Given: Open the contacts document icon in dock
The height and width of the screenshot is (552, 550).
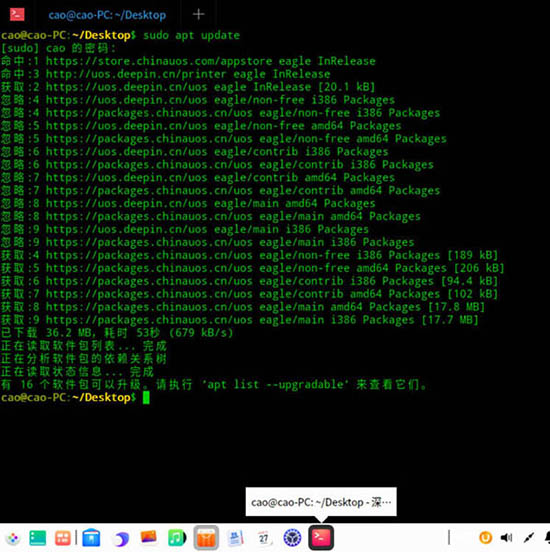Looking at the screenshot, I should coord(235,538).
